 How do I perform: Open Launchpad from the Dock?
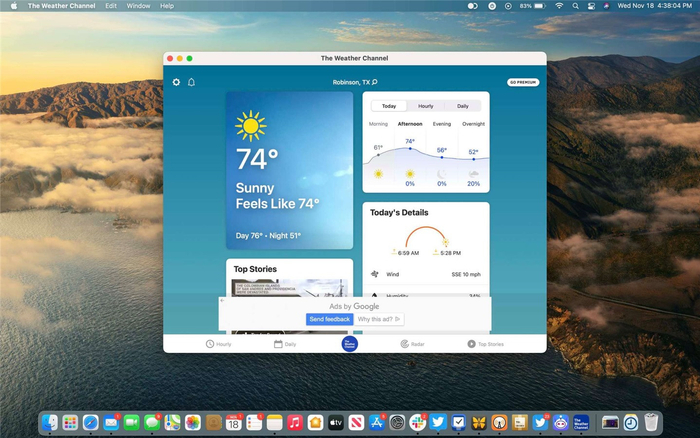pyautogui.click(x=70, y=422)
